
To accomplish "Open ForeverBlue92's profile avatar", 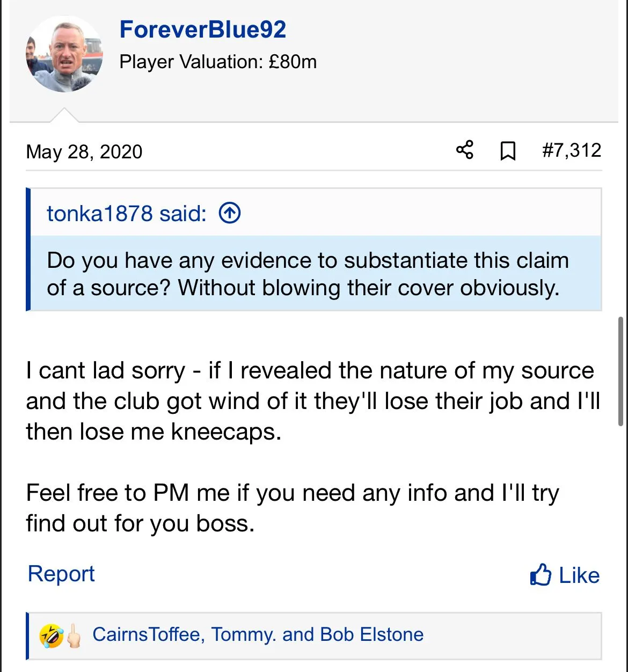I will coord(64,54).
